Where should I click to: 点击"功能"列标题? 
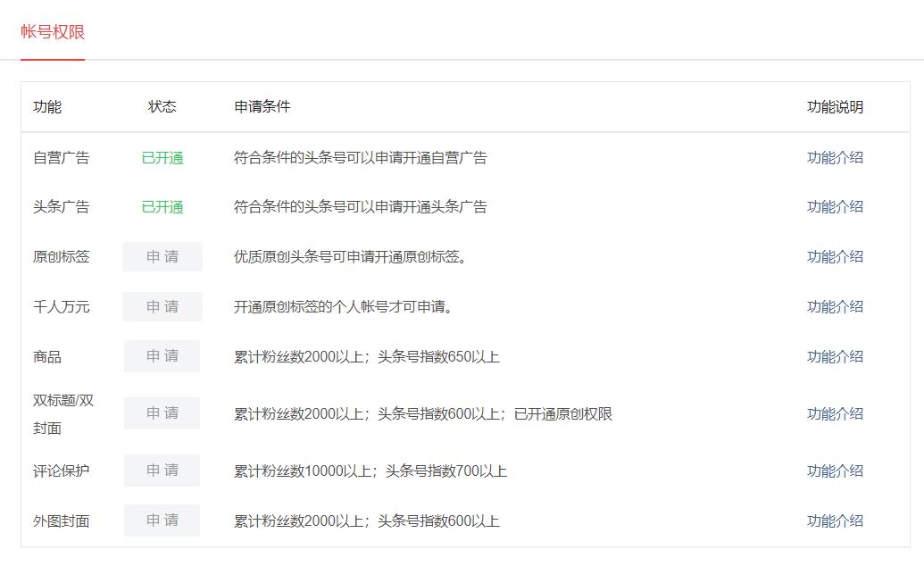coord(47,106)
